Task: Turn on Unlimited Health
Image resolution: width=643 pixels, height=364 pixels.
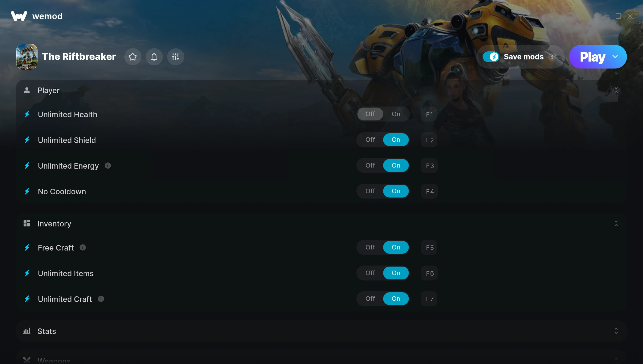Action: pos(396,114)
